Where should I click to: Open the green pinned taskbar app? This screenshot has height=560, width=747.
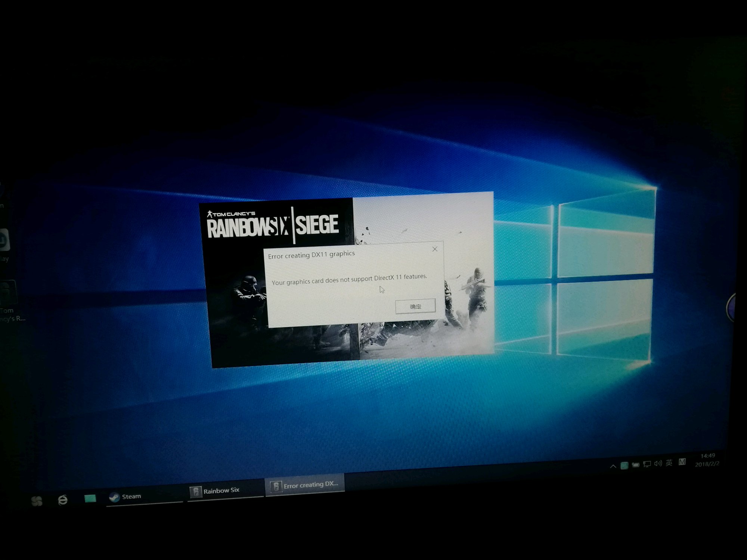[90, 498]
